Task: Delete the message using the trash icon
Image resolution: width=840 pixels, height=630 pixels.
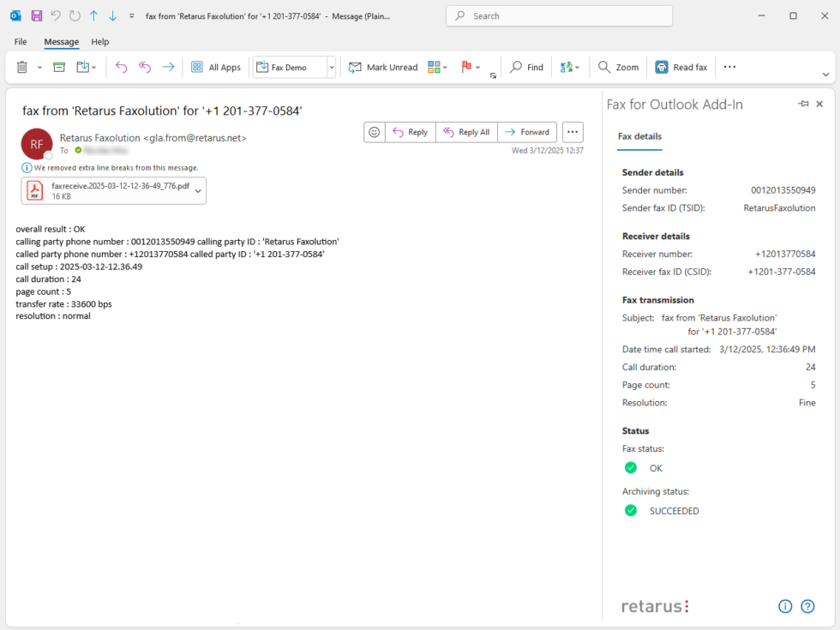Action: (x=21, y=67)
